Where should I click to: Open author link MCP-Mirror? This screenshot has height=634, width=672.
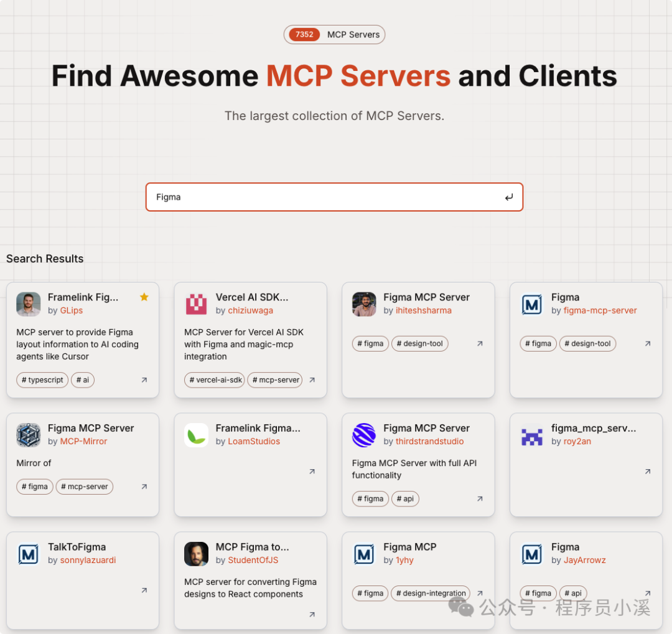point(83,441)
